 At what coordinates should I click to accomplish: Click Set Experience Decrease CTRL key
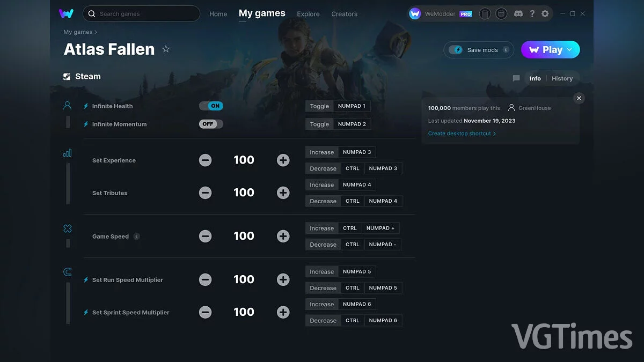coord(353,168)
